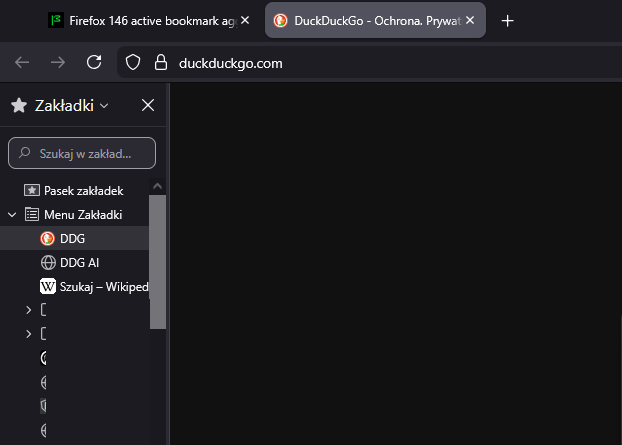The image size is (622, 445).
Task: Open a new browser tab
Action: tap(507, 21)
